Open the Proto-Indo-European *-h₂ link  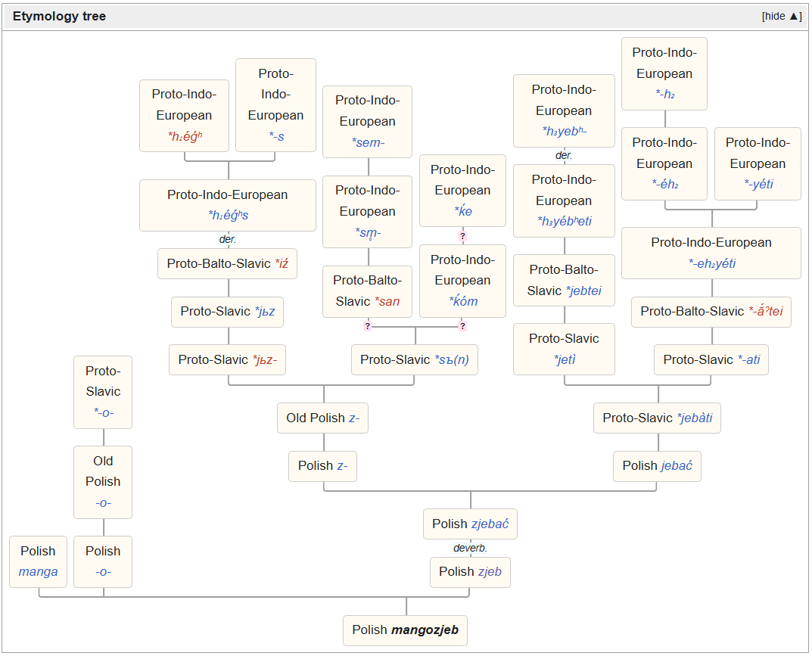(x=665, y=94)
